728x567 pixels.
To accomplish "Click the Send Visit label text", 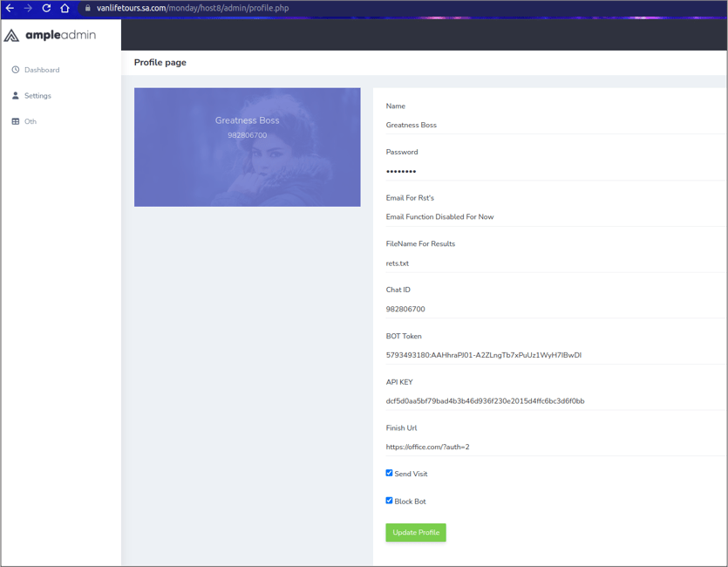I will [411, 474].
